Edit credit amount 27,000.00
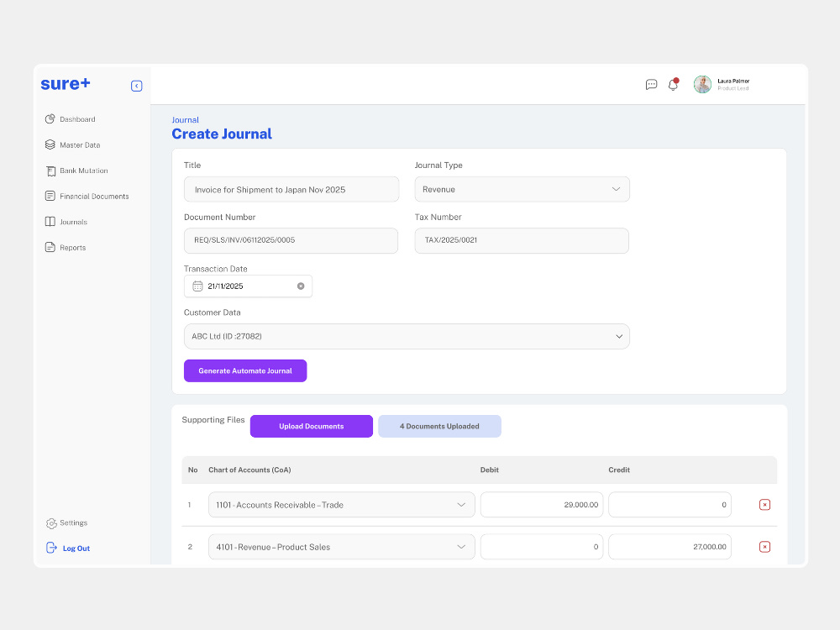Image resolution: width=840 pixels, height=630 pixels. [669, 547]
